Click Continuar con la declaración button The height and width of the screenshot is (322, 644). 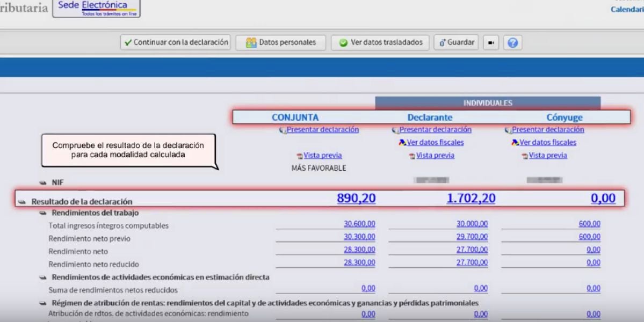[x=176, y=42]
